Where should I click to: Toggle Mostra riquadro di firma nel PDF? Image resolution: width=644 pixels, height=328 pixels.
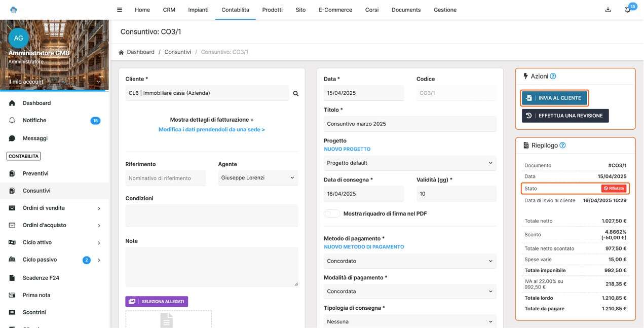[332, 213]
